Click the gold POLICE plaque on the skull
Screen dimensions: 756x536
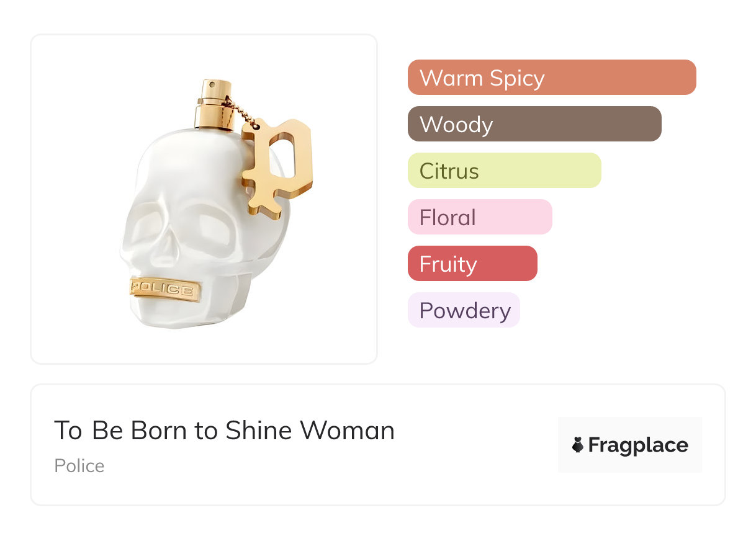pyautogui.click(x=165, y=290)
